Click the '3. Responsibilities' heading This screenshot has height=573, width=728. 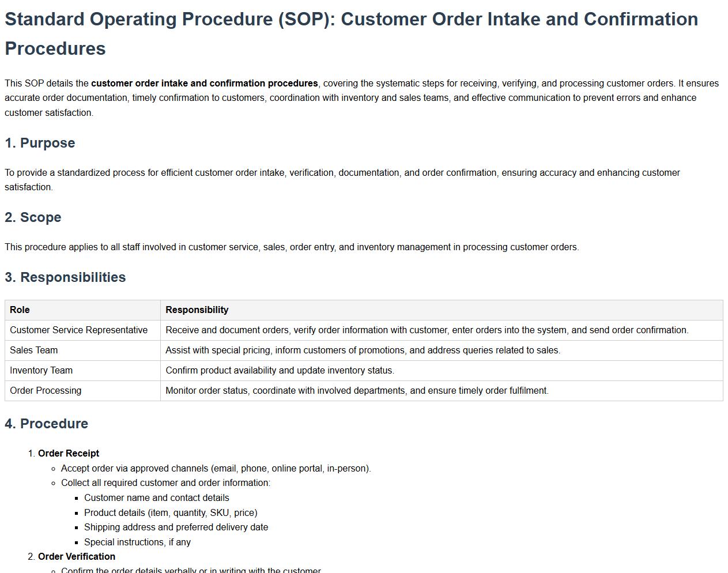click(65, 277)
